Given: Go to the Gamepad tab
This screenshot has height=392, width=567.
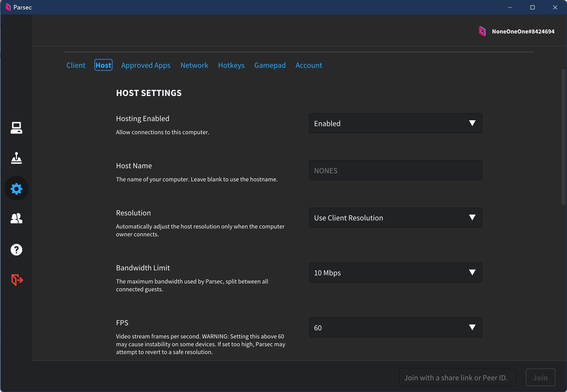Looking at the screenshot, I should point(270,65).
